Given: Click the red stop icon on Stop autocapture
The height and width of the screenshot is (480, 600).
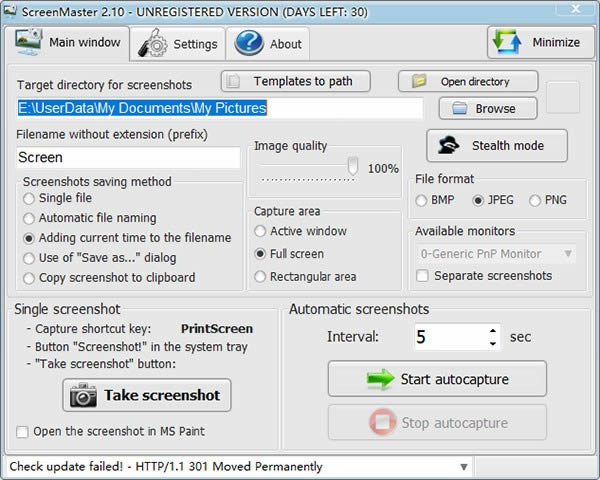Looking at the screenshot, I should tap(382, 422).
